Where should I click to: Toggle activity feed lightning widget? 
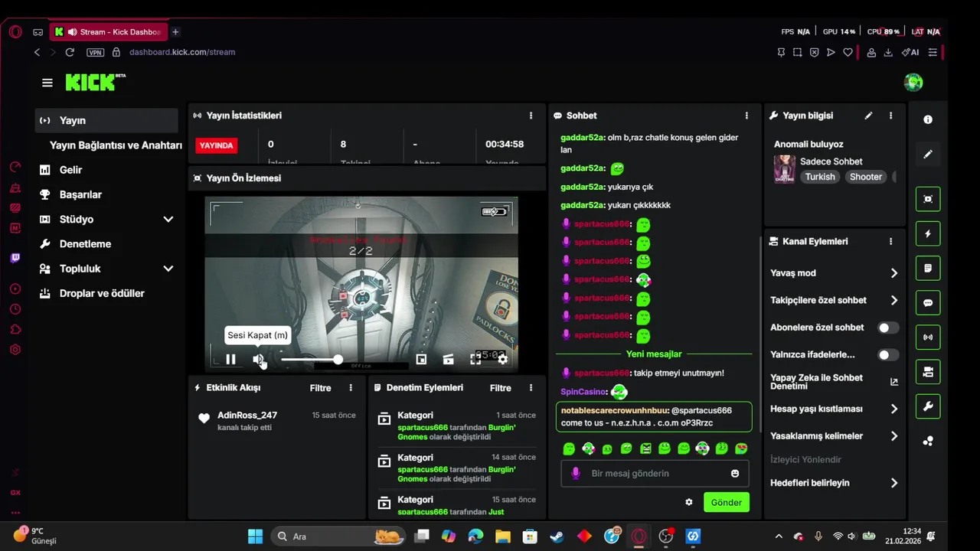click(928, 233)
